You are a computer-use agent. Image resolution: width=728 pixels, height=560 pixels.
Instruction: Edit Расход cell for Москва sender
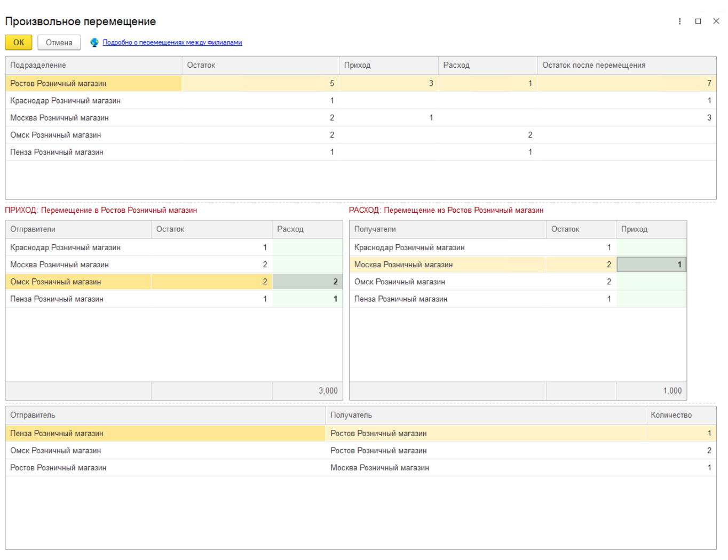(307, 265)
